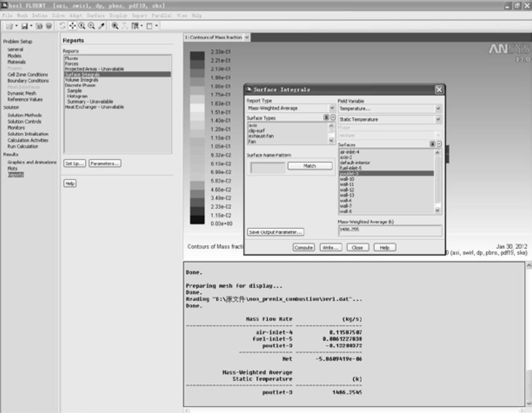Viewport: 532px width, 413px height.
Task: Select all Surfaces list icon
Action: click(433, 144)
